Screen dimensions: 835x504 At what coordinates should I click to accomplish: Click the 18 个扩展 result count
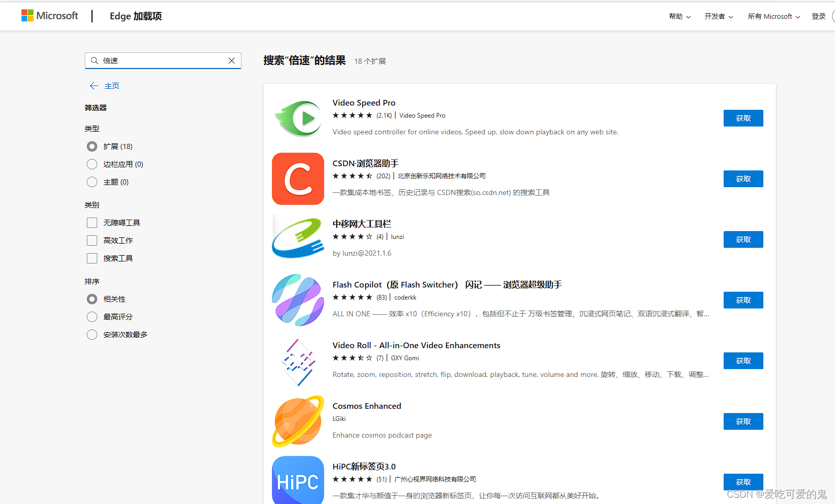370,61
